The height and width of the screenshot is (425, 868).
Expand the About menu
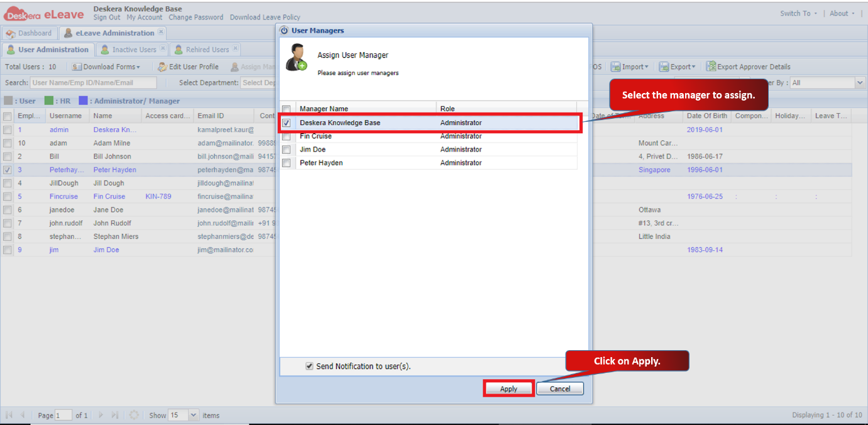(x=842, y=13)
